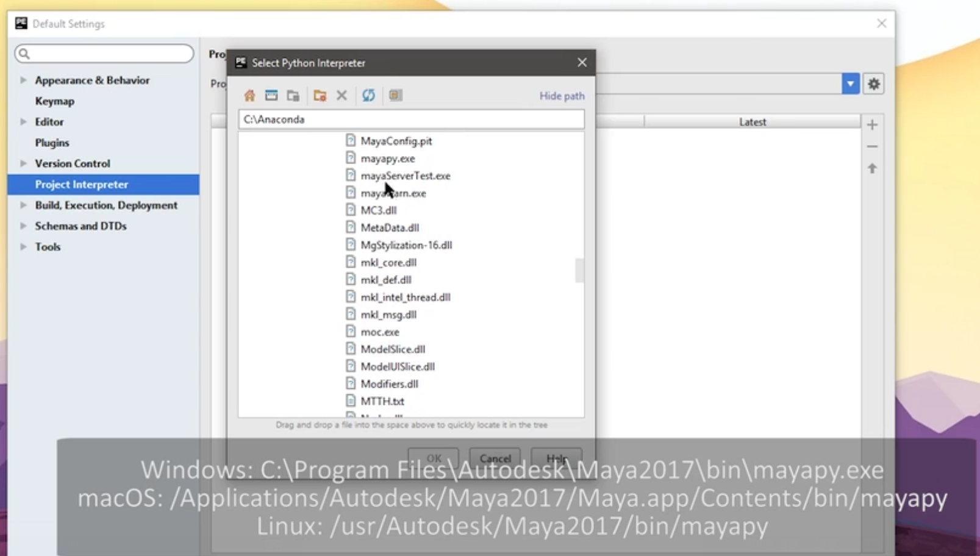The width and height of the screenshot is (980, 556).
Task: Open Keymap settings
Action: click(55, 101)
